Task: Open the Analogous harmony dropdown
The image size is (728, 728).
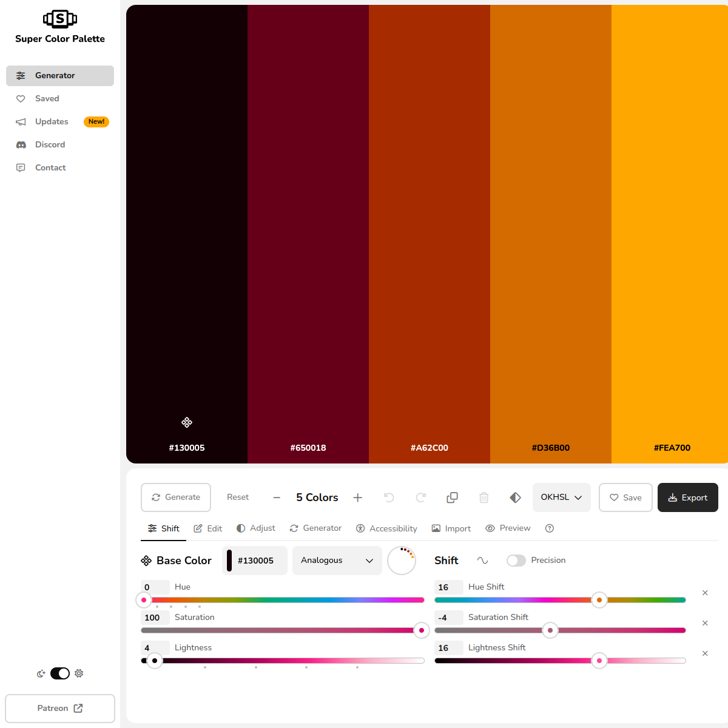Action: click(337, 560)
